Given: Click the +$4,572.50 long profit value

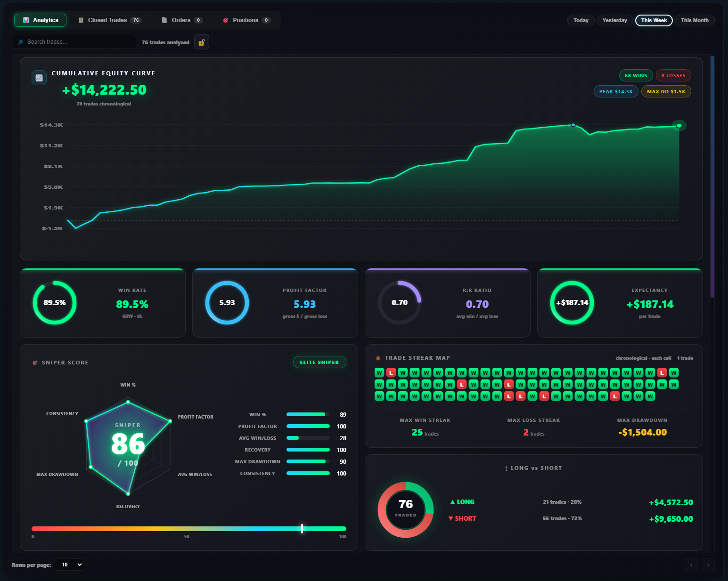Looking at the screenshot, I should pos(671,502).
